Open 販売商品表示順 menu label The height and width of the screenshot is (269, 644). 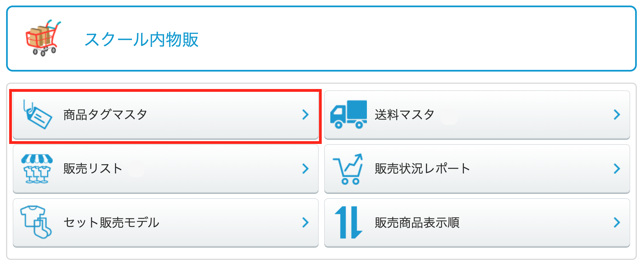417,222
